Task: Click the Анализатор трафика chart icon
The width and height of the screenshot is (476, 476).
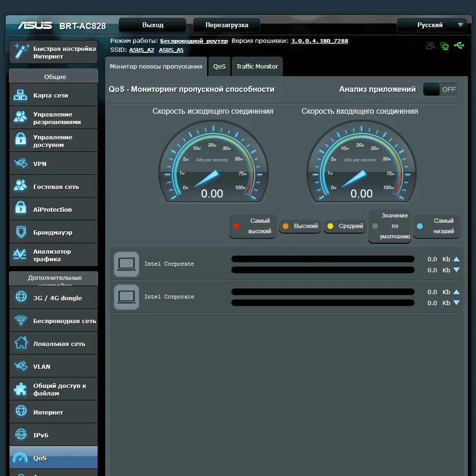Action: tap(20, 254)
